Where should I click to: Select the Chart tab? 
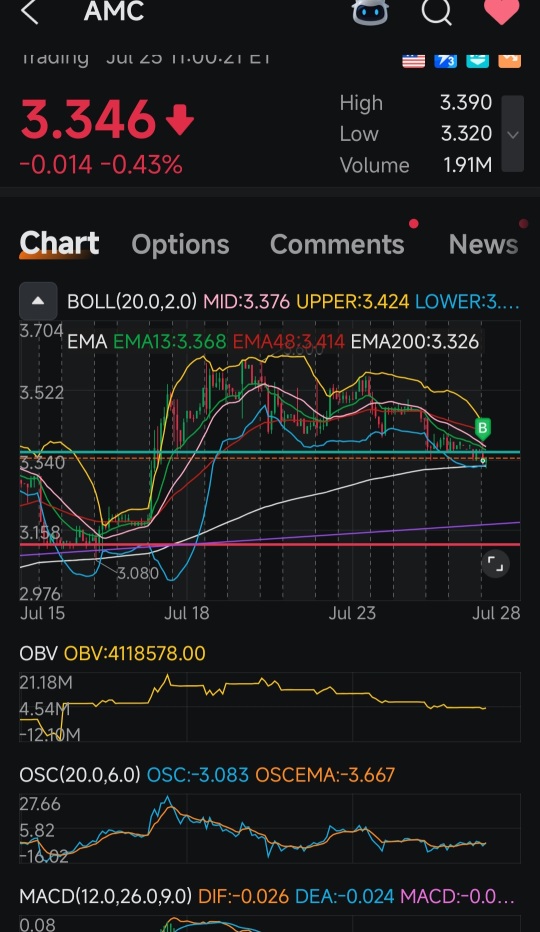(x=59, y=244)
